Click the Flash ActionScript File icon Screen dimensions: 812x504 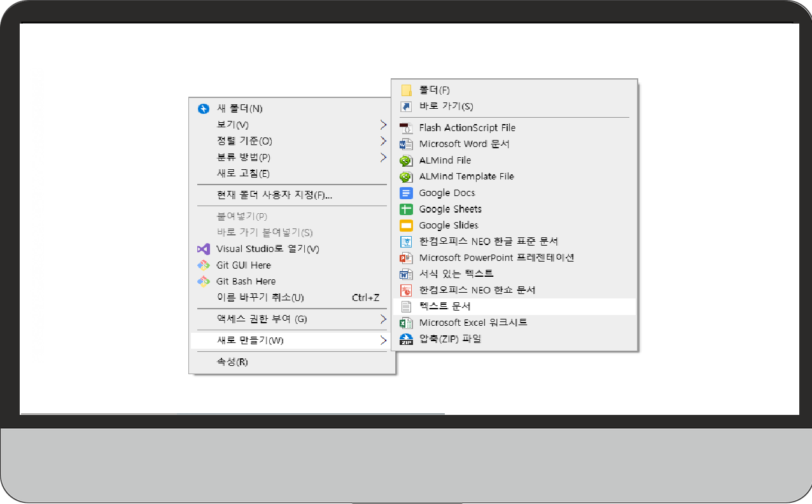tap(406, 128)
